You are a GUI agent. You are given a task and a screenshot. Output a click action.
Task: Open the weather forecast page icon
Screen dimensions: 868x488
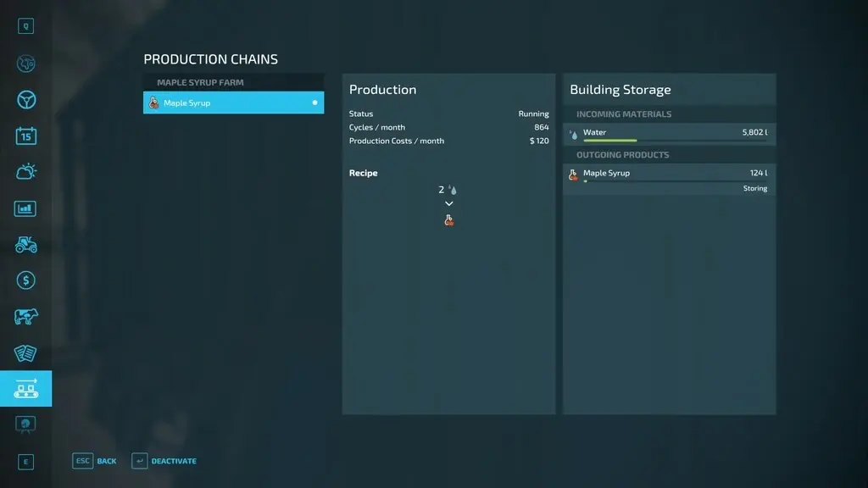click(x=26, y=172)
